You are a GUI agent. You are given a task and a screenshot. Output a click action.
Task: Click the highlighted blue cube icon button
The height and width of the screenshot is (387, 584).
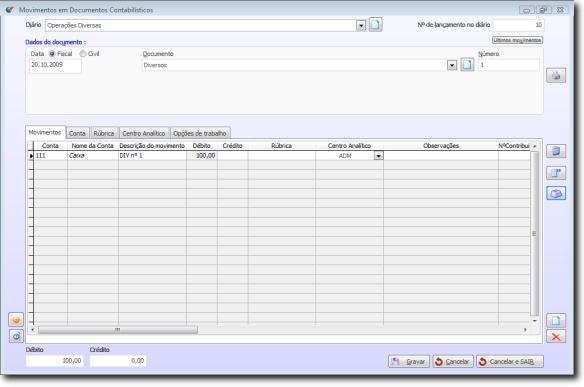(556, 193)
